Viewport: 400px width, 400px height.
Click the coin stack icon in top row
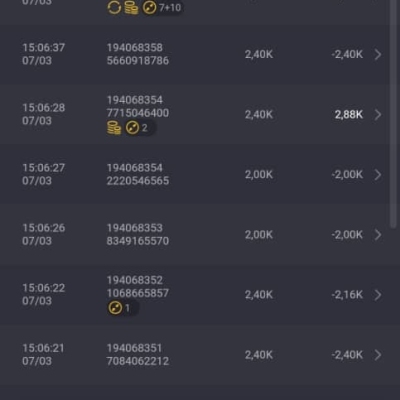(131, 8)
